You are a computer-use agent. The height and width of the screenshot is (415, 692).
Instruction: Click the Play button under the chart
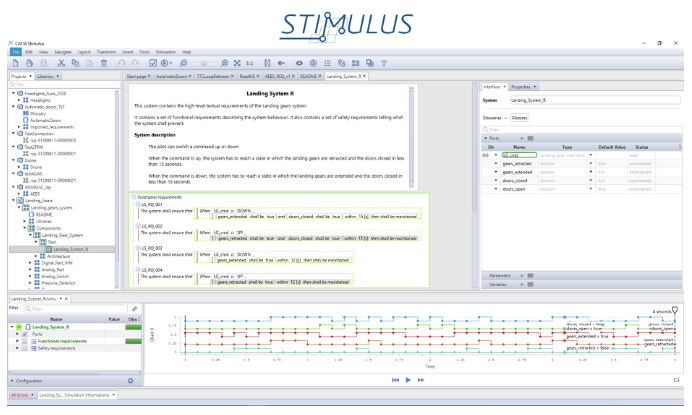pos(408,380)
